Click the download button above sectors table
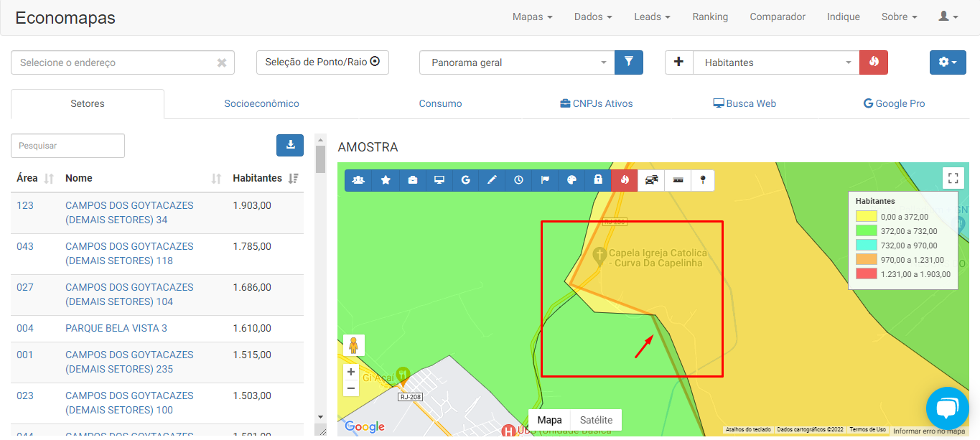This screenshot has width=980, height=440. 290,145
